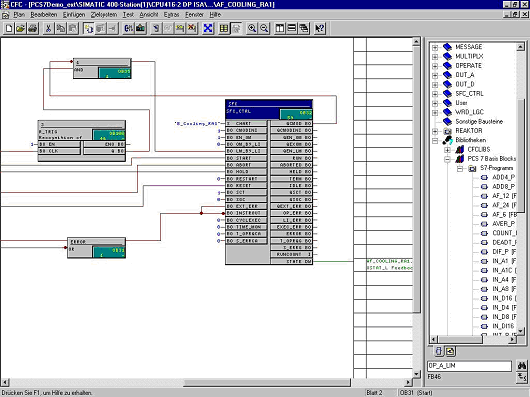Open the Bearbeiten menu
Image resolution: width=530 pixels, height=397 pixels.
(x=44, y=15)
